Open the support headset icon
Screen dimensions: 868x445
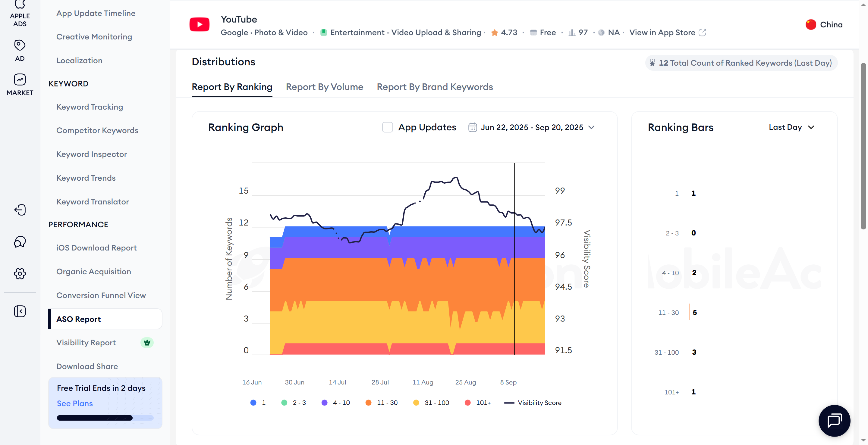pos(20,242)
